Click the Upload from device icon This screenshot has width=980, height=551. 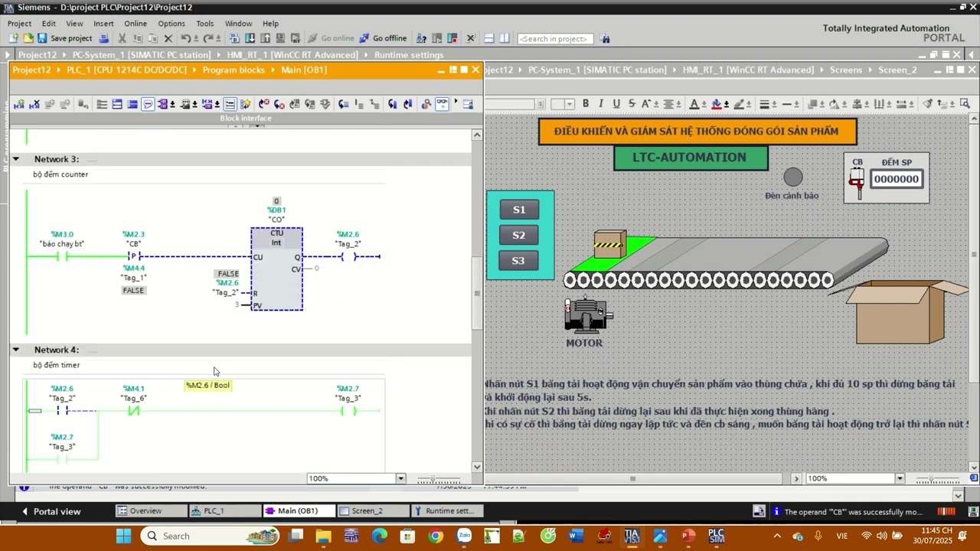pyautogui.click(x=264, y=38)
